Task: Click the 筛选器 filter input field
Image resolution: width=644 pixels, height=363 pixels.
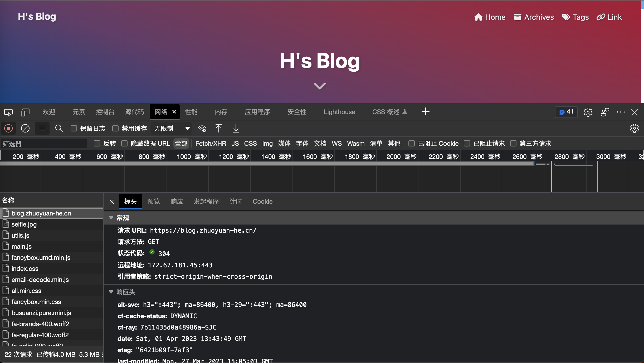Action: (x=44, y=144)
